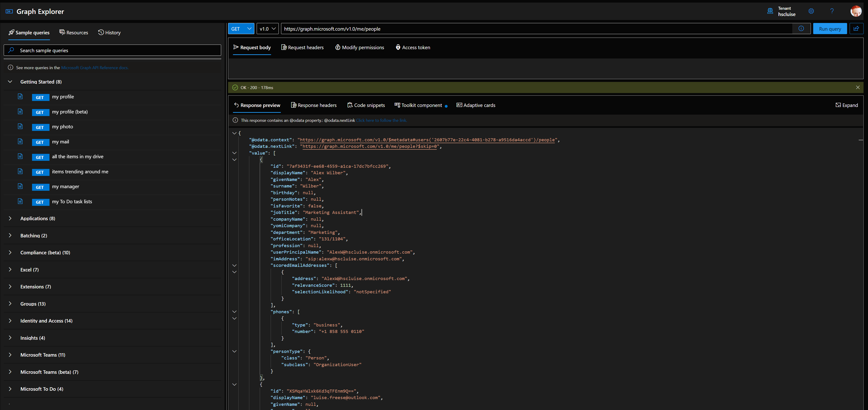Screen dimensions: 868x410
Task: Open Microsoft Graph API Reference docs link
Action: [x=95, y=68]
